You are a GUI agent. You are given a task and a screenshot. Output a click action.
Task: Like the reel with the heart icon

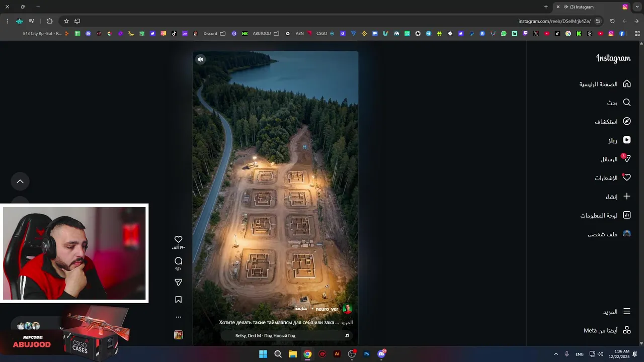tap(178, 239)
